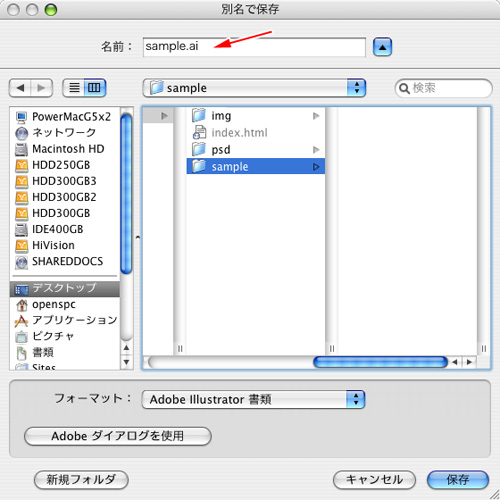Open the sample folder location popup

point(254,88)
